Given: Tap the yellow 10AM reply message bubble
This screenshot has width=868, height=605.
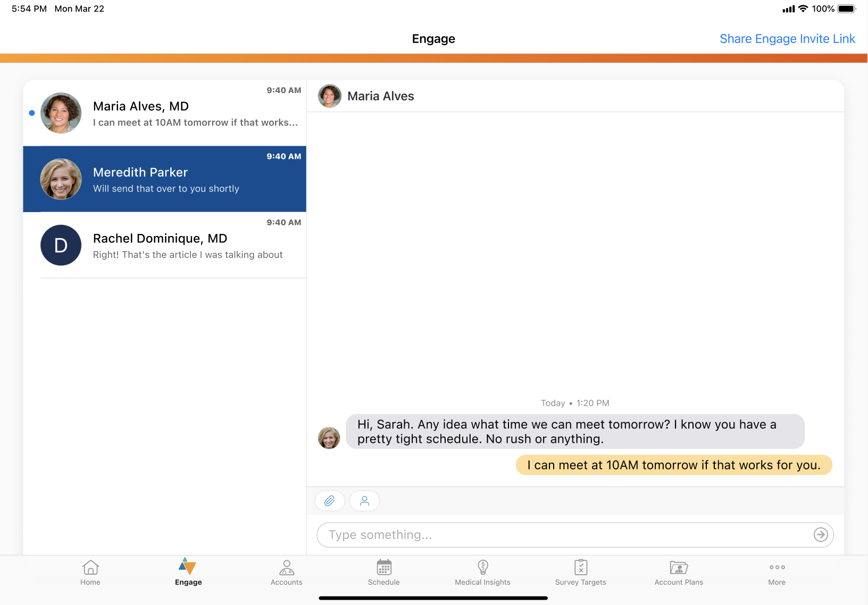Looking at the screenshot, I should click(x=673, y=465).
